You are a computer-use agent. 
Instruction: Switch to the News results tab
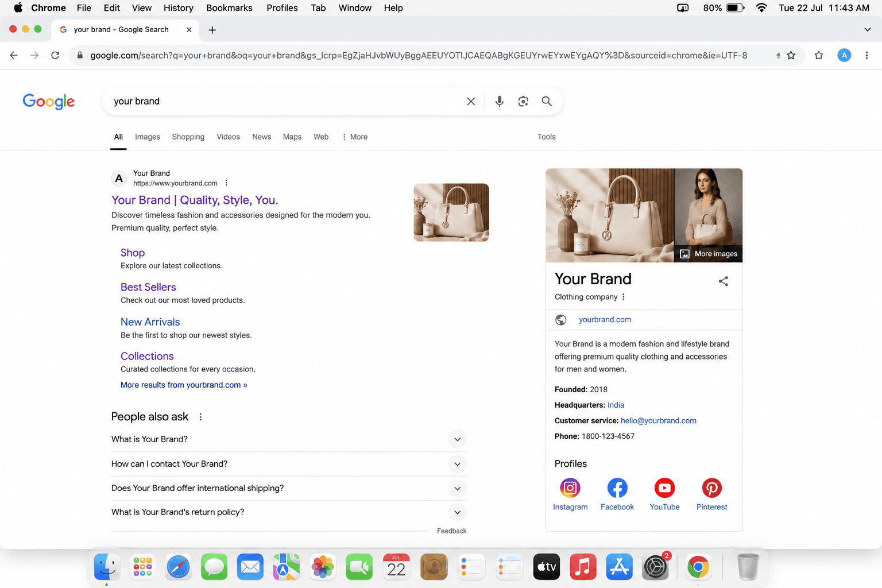(x=261, y=137)
